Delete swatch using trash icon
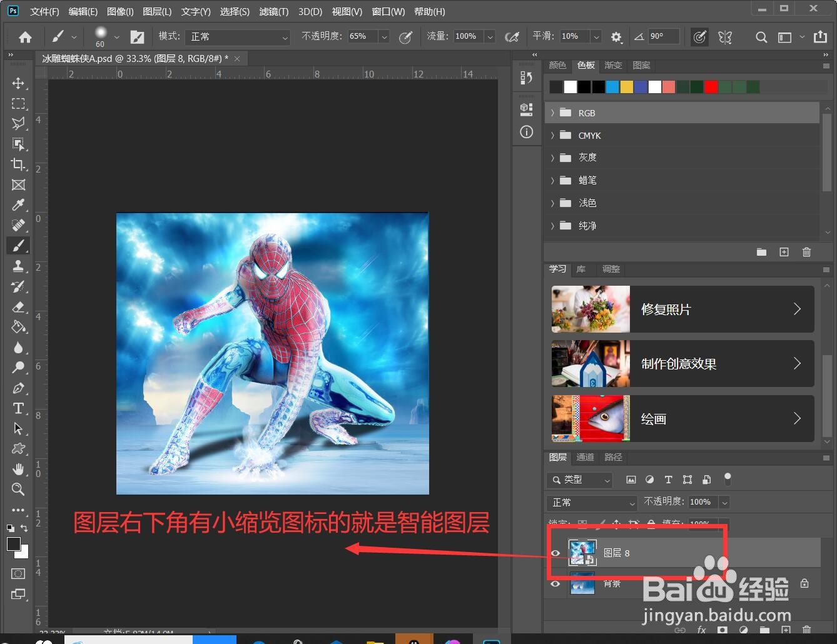837x644 pixels. pyautogui.click(x=806, y=252)
